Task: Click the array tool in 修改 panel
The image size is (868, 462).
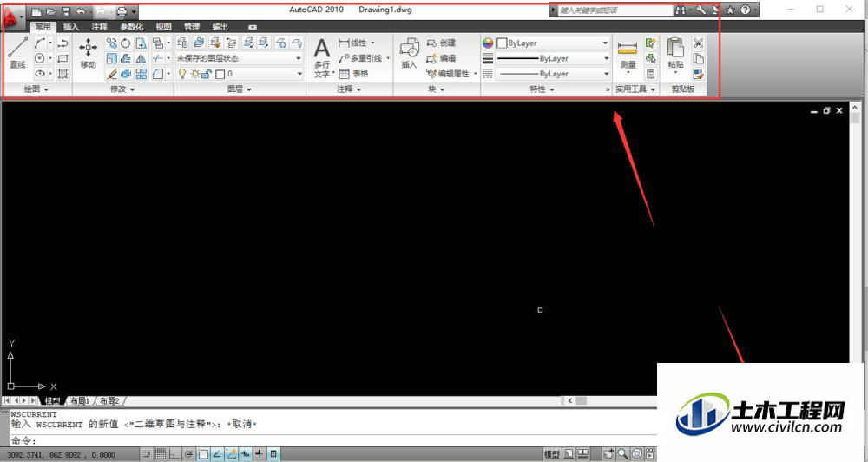Action: click(141, 74)
